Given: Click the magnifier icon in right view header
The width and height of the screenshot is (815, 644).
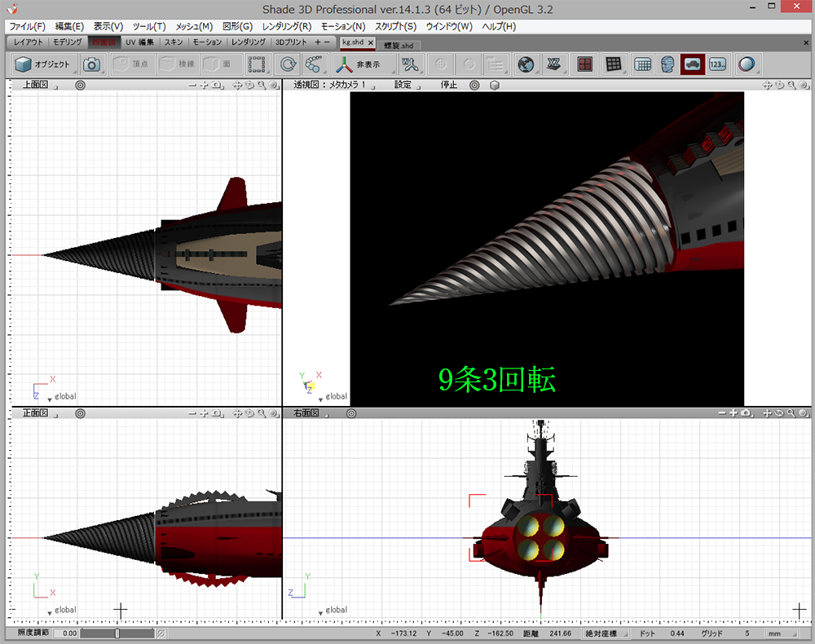Looking at the screenshot, I should [x=791, y=413].
